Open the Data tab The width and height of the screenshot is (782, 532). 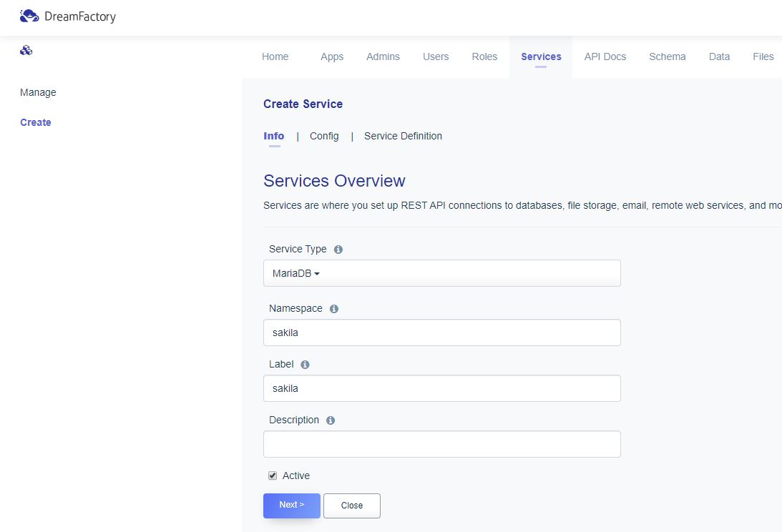click(719, 56)
